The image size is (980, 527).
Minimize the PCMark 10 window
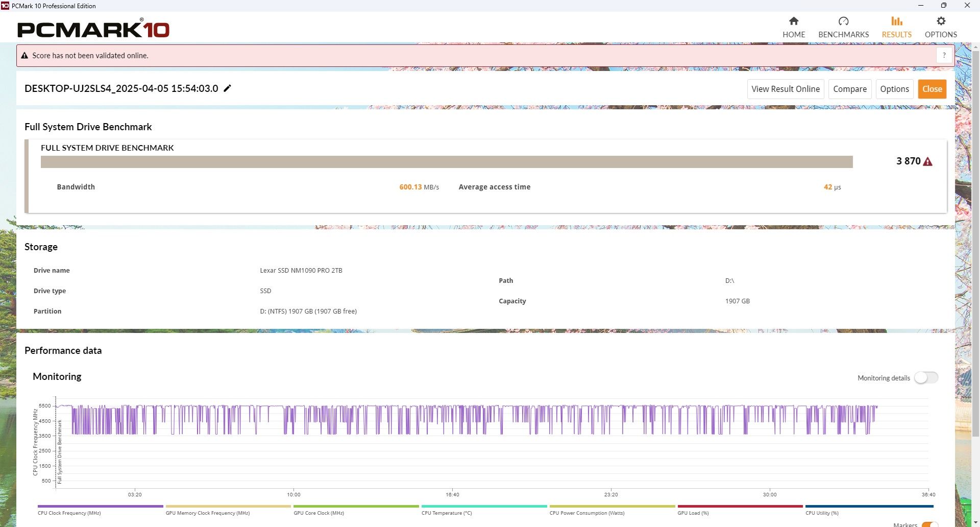coord(921,6)
